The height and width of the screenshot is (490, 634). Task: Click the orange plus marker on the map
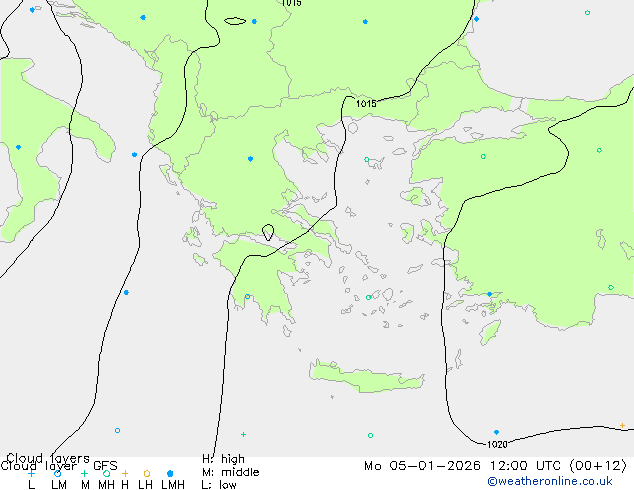[x=622, y=425]
